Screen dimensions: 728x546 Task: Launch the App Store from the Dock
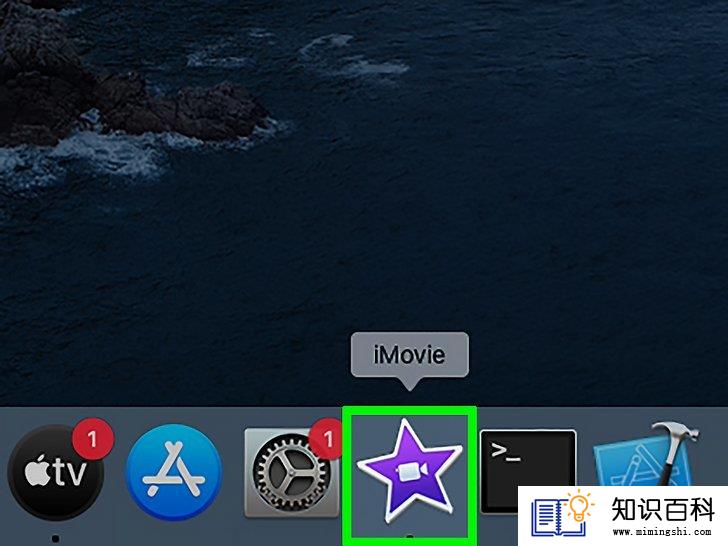174,472
